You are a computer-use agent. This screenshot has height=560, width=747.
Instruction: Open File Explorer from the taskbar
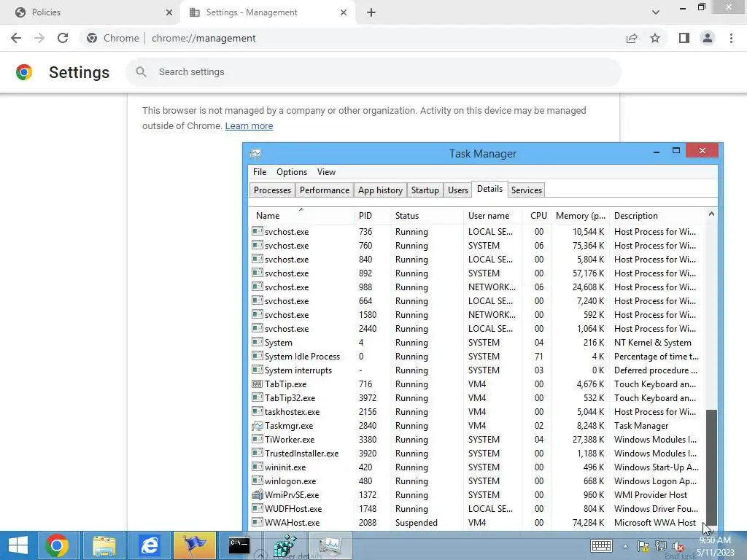pos(104,545)
